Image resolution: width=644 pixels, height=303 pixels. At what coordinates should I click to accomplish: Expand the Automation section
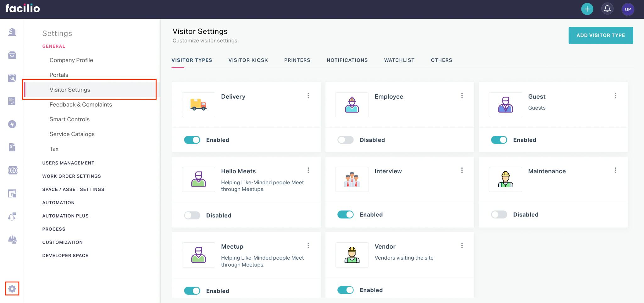tap(58, 202)
